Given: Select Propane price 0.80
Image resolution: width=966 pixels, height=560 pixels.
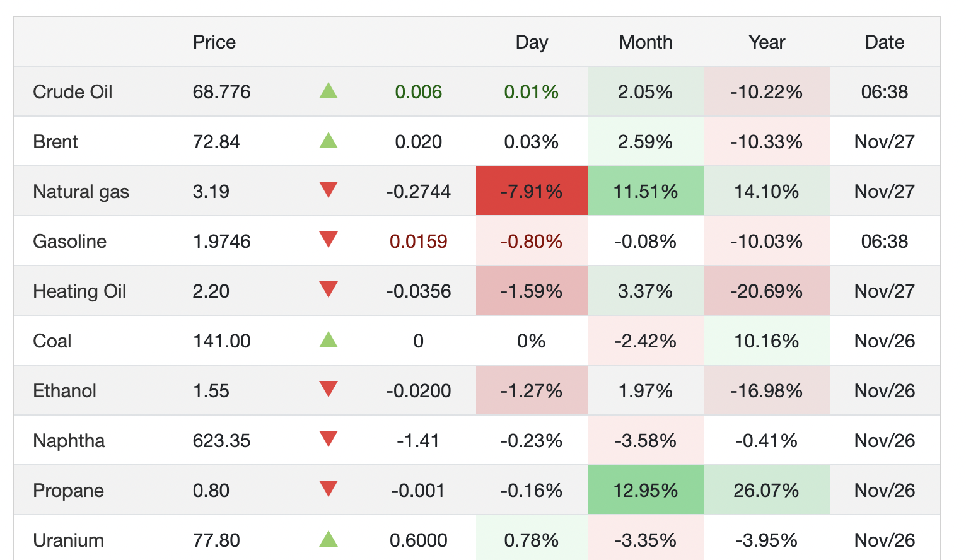Looking at the screenshot, I should (211, 491).
